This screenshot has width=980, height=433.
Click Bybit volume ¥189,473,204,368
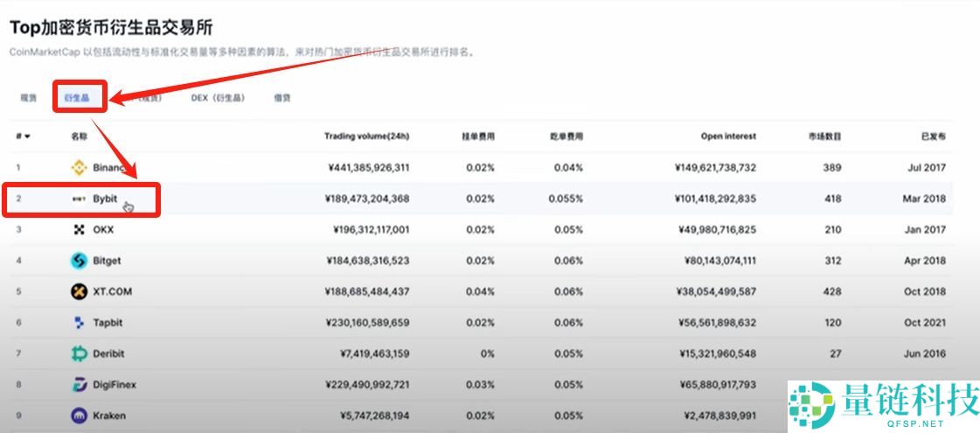[x=367, y=199]
